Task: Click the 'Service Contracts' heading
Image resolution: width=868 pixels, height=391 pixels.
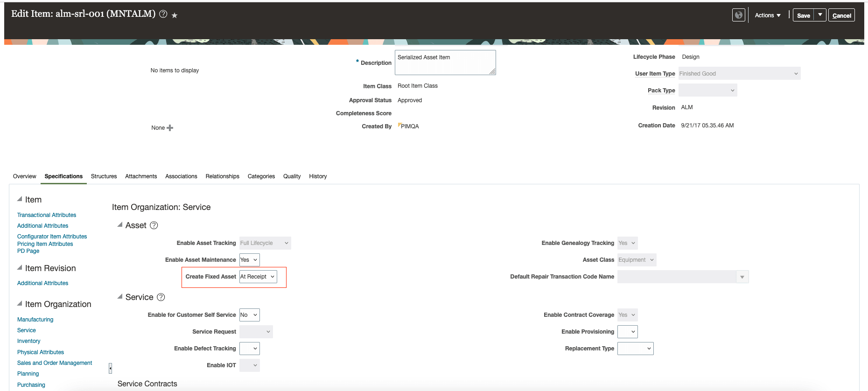Action: click(147, 384)
